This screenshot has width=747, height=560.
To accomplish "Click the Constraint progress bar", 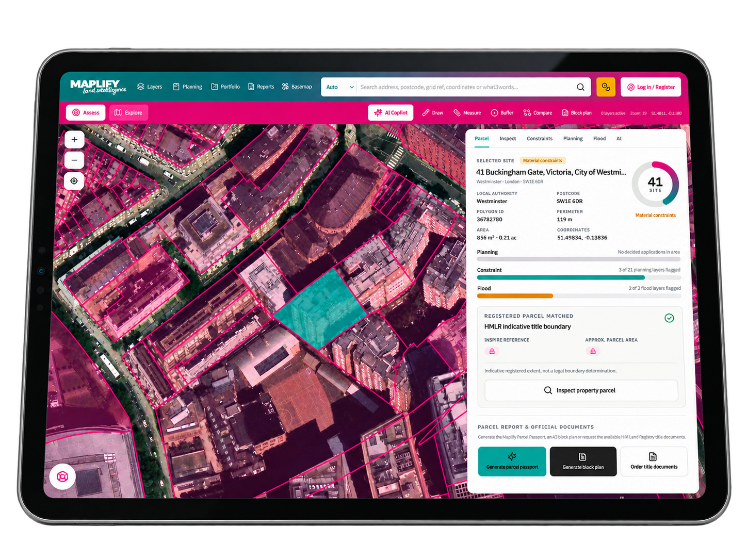I will [x=578, y=277].
